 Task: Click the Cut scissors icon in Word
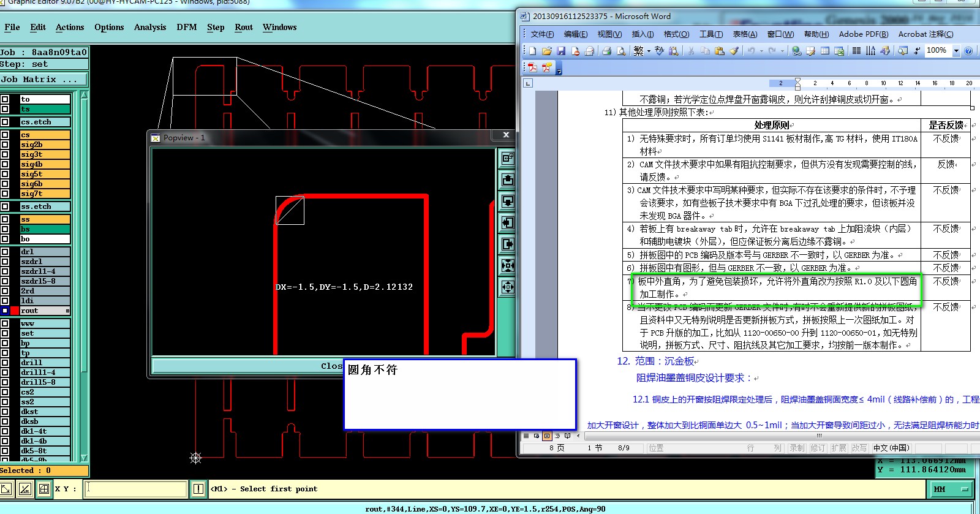691,51
